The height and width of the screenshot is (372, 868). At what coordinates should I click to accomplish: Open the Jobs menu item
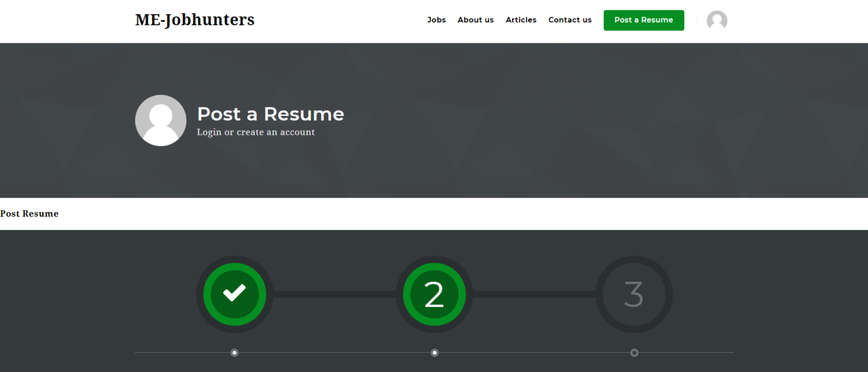coord(436,20)
